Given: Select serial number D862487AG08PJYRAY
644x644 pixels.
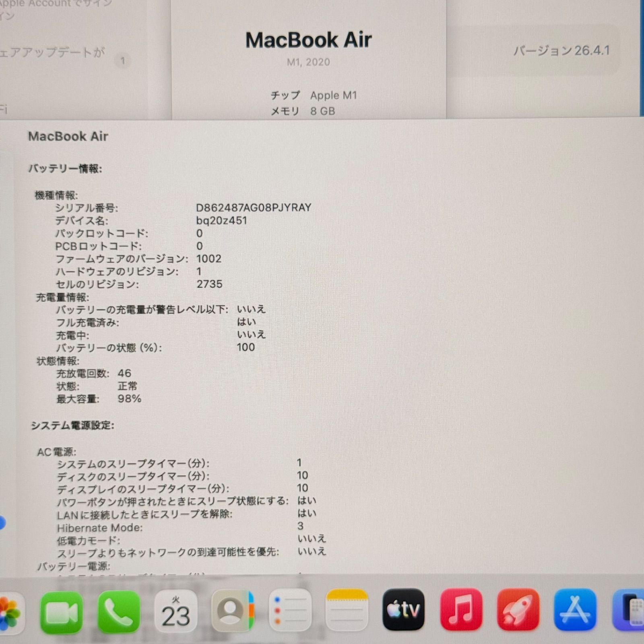Looking at the screenshot, I should (x=254, y=208).
